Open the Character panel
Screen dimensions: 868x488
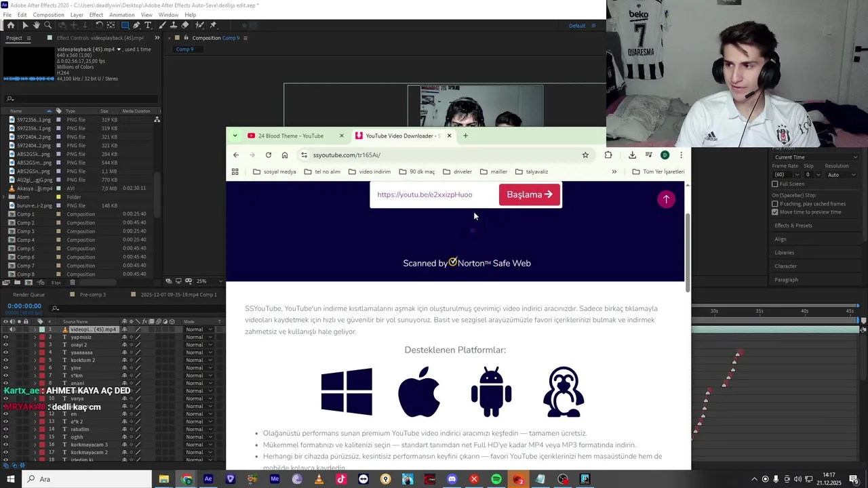[785, 266]
